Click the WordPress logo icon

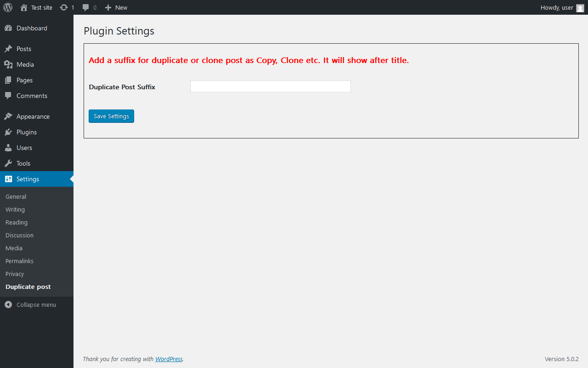click(8, 7)
